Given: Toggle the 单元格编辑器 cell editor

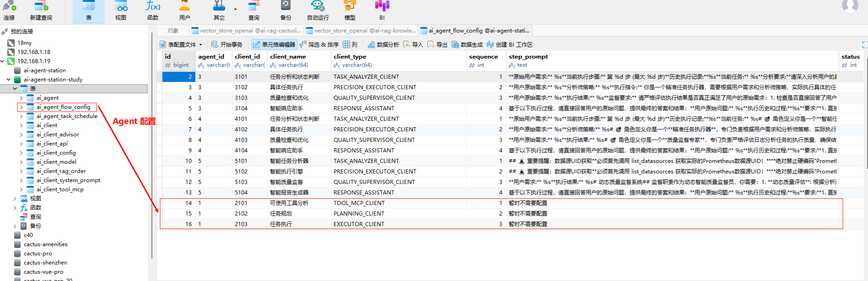Looking at the screenshot, I should tap(274, 44).
